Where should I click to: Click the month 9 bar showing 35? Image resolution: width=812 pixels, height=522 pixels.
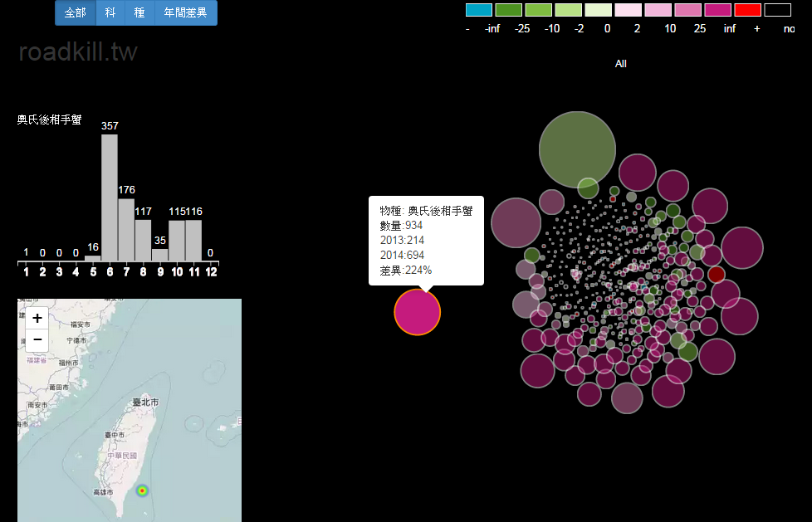click(160, 255)
